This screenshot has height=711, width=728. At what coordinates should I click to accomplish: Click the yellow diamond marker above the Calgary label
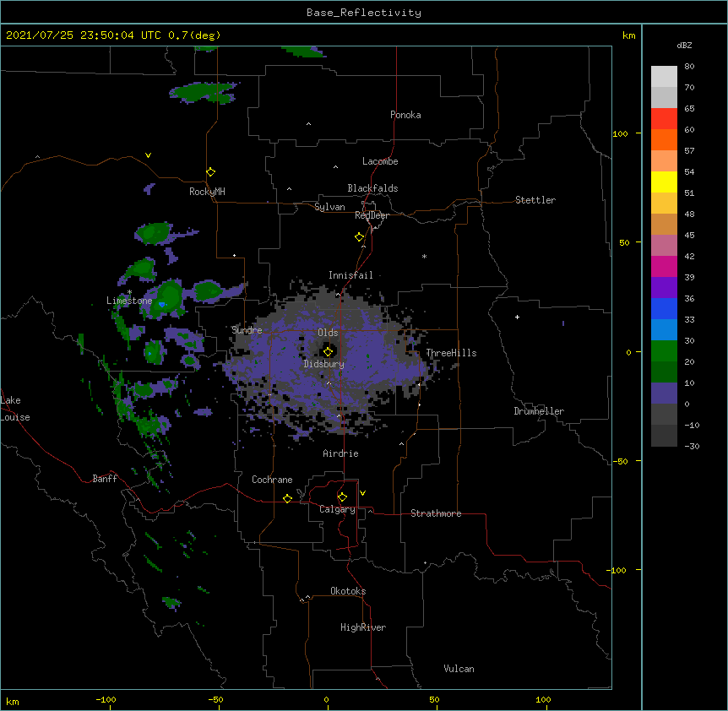point(342,497)
